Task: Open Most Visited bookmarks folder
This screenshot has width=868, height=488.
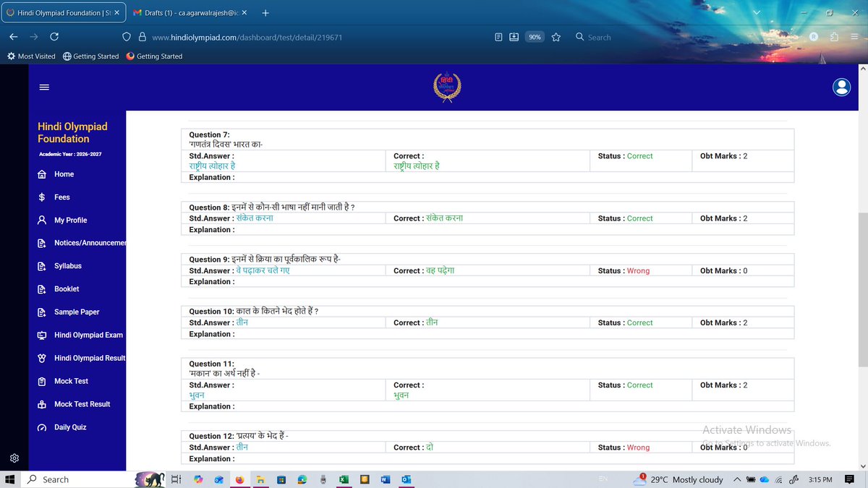Action: tap(31, 56)
